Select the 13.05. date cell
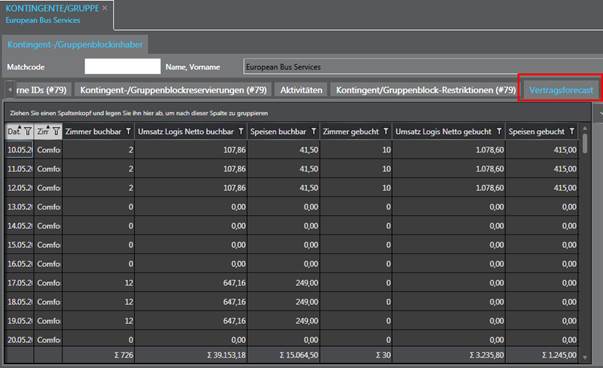The image size is (603, 368). (x=20, y=207)
